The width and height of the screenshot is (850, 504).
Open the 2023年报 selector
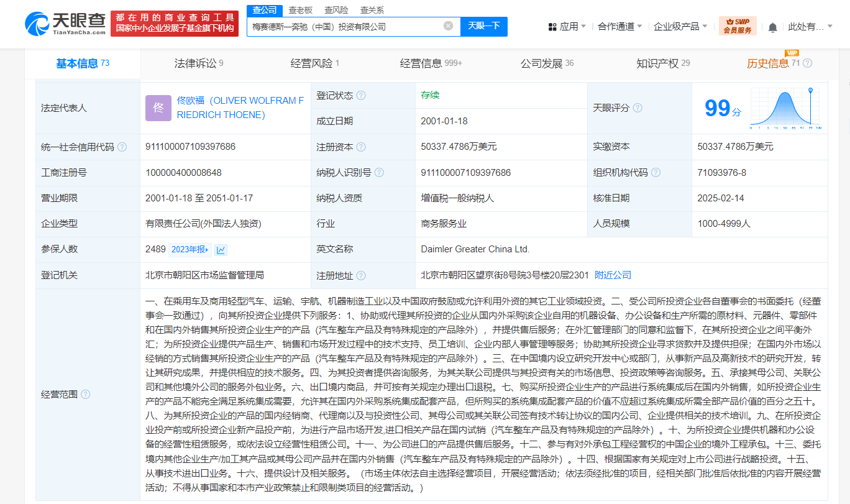(190, 250)
